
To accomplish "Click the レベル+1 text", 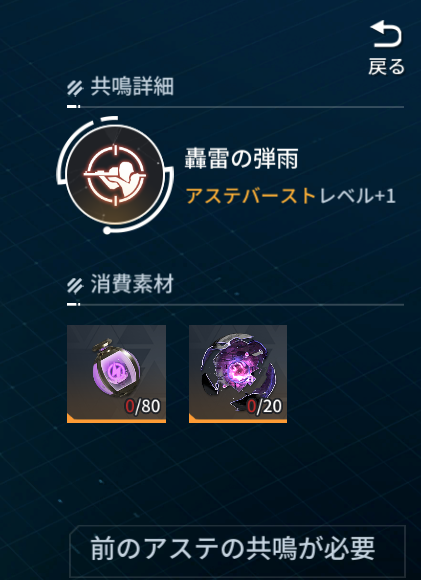I will coord(357,196).
